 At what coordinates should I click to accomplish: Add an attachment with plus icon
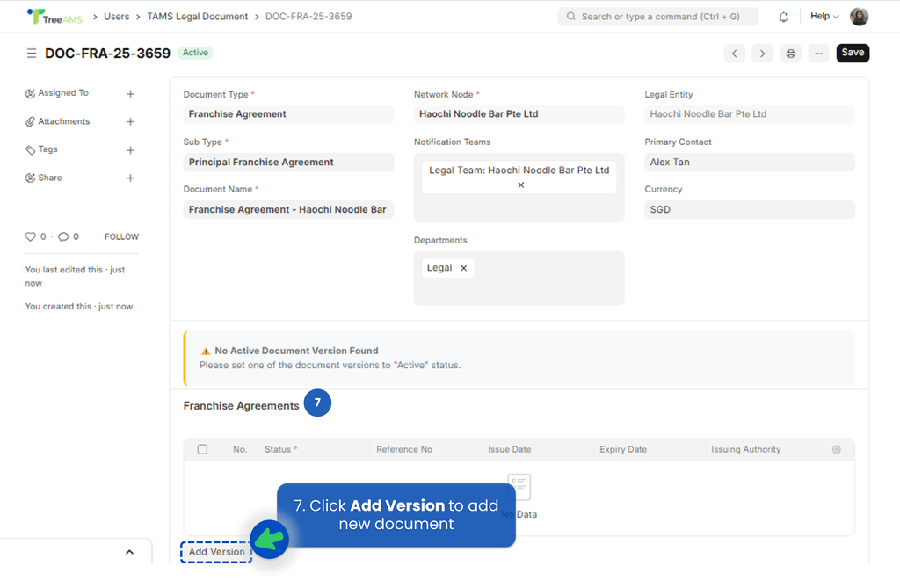(130, 122)
